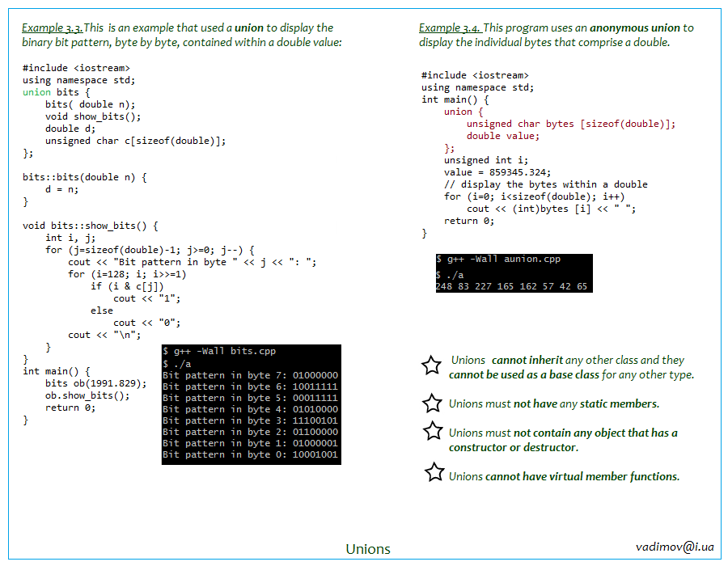Select the line 'bits( double n);'
Viewport: 728px width, 566px height.
pos(91,104)
